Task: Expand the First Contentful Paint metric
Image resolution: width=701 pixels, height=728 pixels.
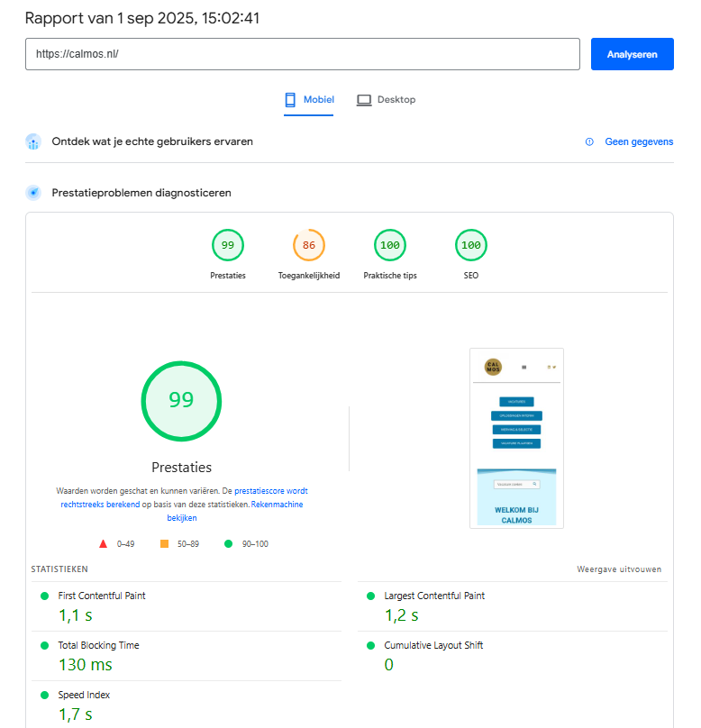Action: pyautogui.click(x=102, y=596)
